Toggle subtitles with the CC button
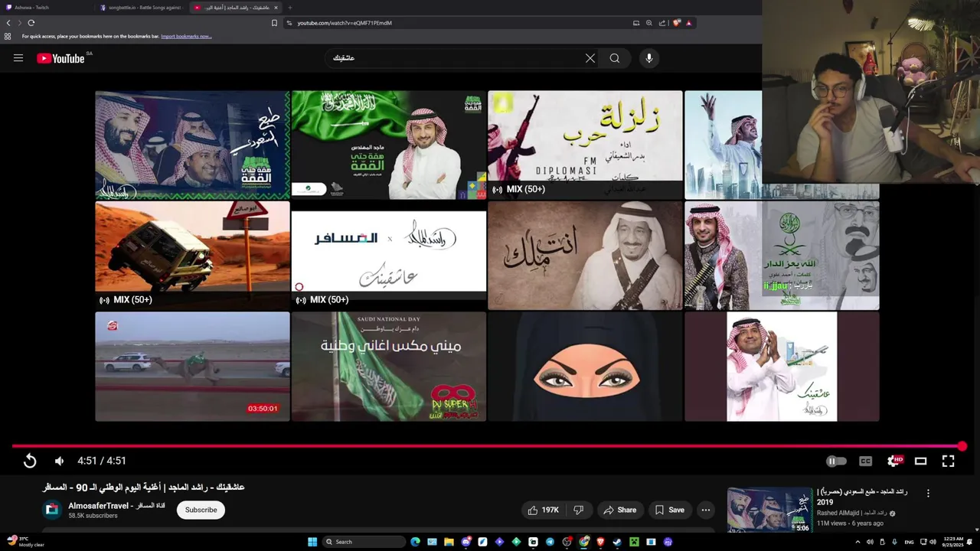 point(866,461)
